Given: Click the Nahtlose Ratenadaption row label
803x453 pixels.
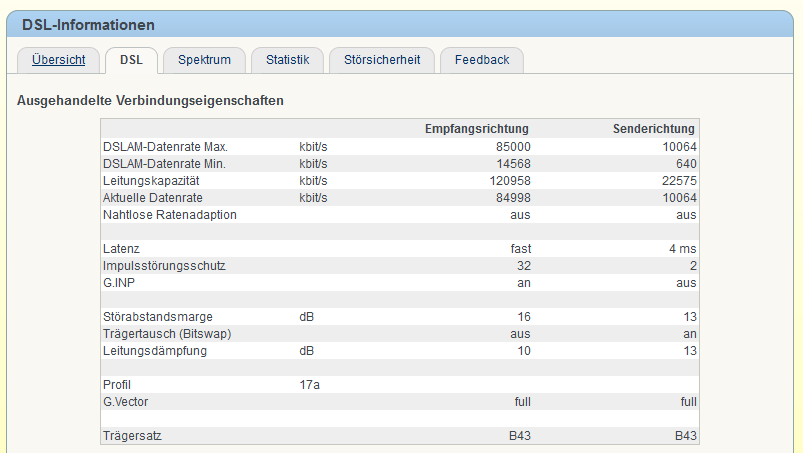Looking at the screenshot, I should pyautogui.click(x=170, y=215).
